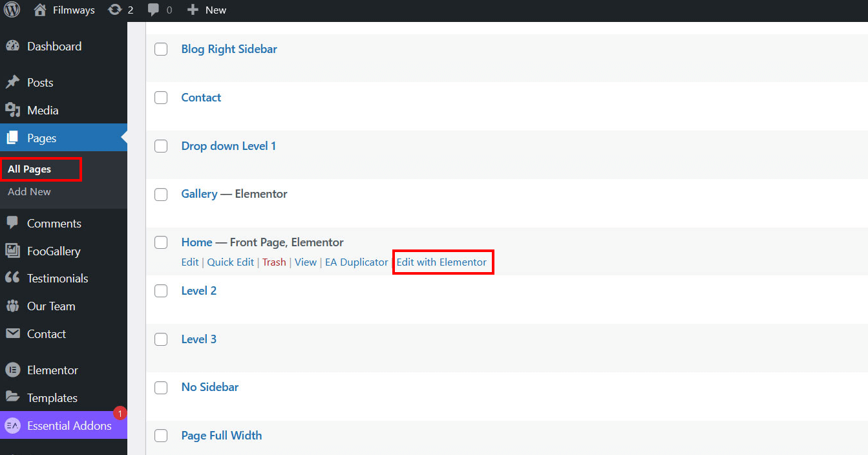Open the updates icon showing 2
868x455 pixels.
[115, 10]
